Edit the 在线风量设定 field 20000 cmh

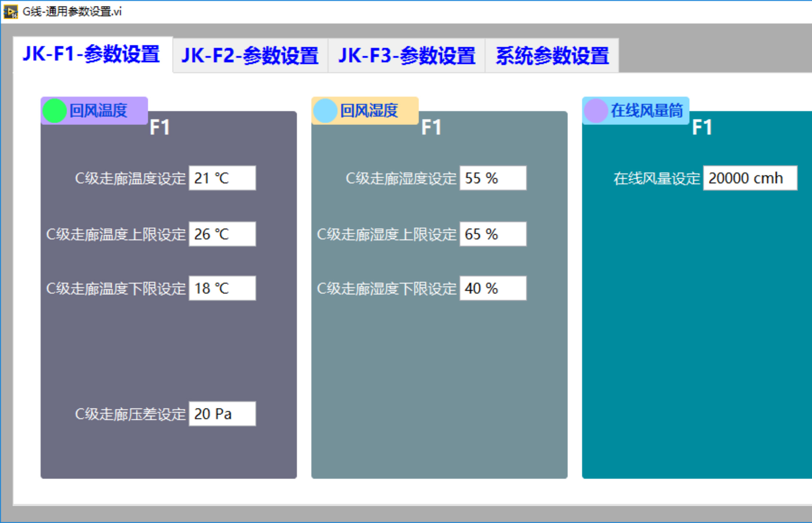click(x=750, y=178)
